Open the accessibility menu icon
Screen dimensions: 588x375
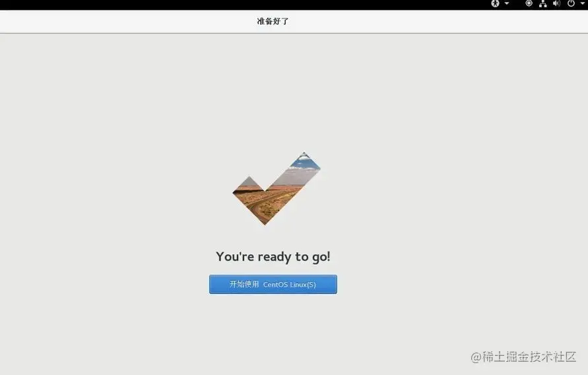point(496,4)
